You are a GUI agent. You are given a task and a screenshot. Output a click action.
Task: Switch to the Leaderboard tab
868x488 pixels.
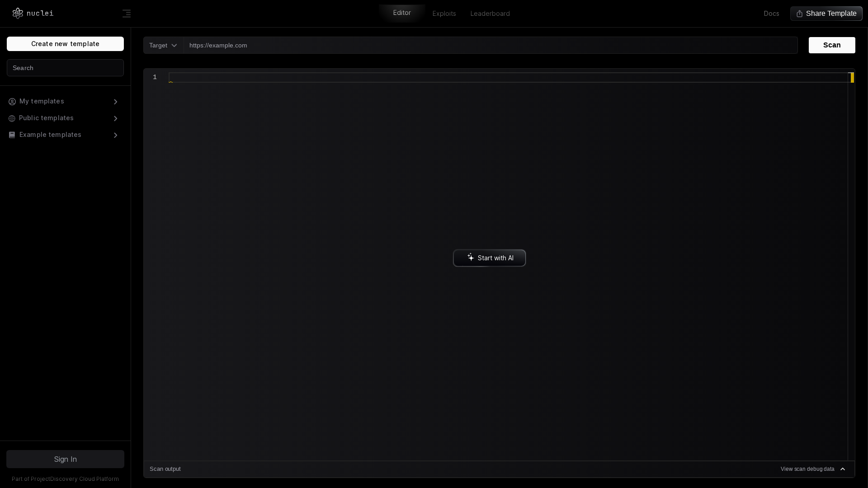490,13
